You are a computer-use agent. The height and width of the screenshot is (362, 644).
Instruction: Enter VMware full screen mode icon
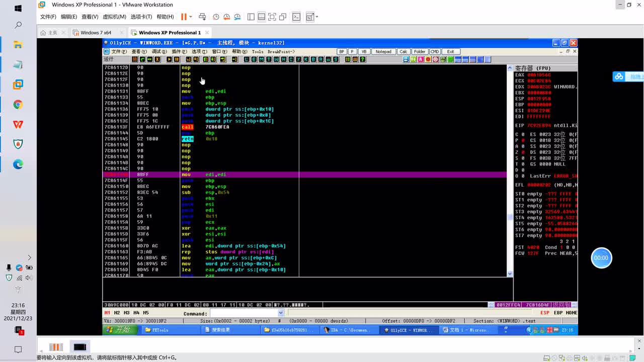(272, 17)
